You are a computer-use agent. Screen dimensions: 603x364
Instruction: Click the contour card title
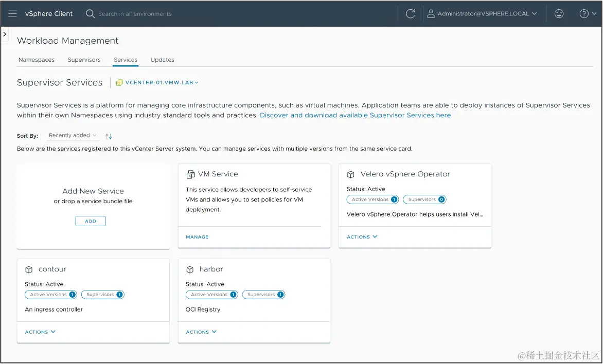point(52,269)
